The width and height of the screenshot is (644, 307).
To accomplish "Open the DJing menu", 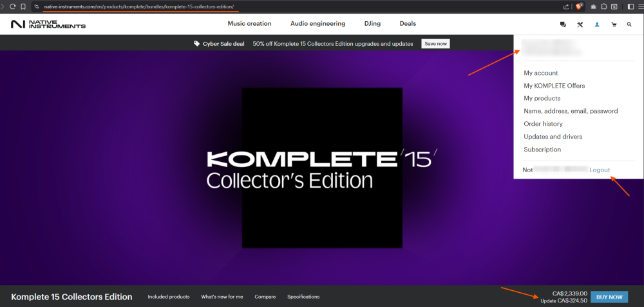I will tap(372, 24).
